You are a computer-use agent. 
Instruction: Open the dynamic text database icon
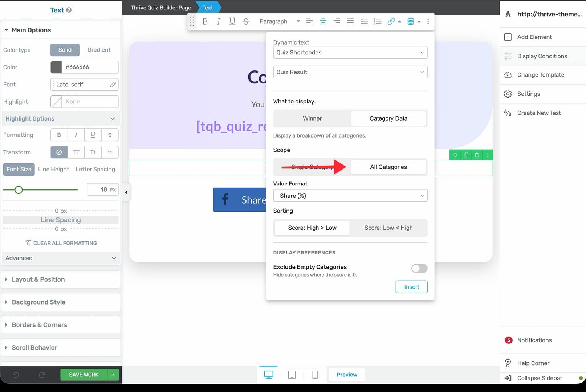click(x=411, y=21)
